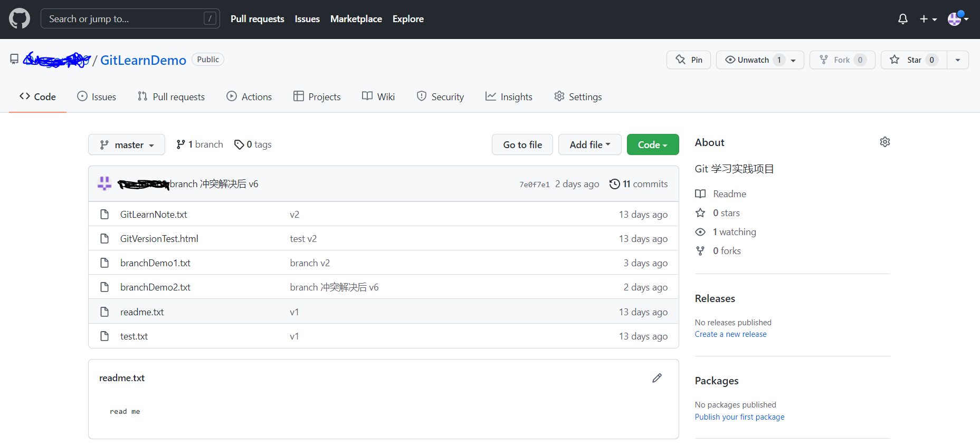Switch to the Projects tab
Screen dimensions: 980x446
pos(317,96)
